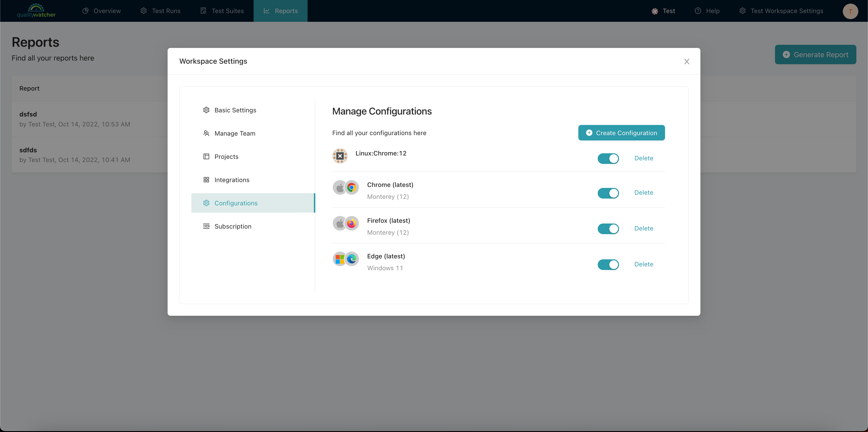Delete the Linux:Chrome:12 configuration
Screen dimensions: 868x432
coord(643,158)
